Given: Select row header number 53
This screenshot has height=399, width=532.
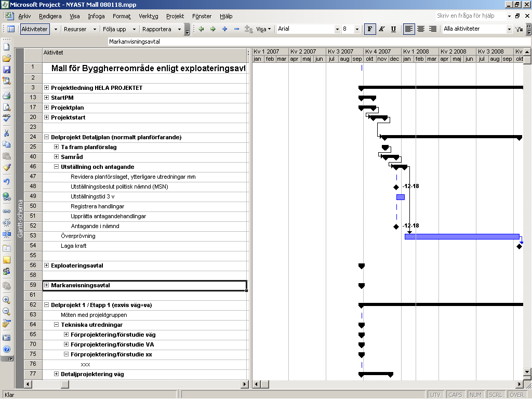Looking at the screenshot, I should (x=33, y=236).
